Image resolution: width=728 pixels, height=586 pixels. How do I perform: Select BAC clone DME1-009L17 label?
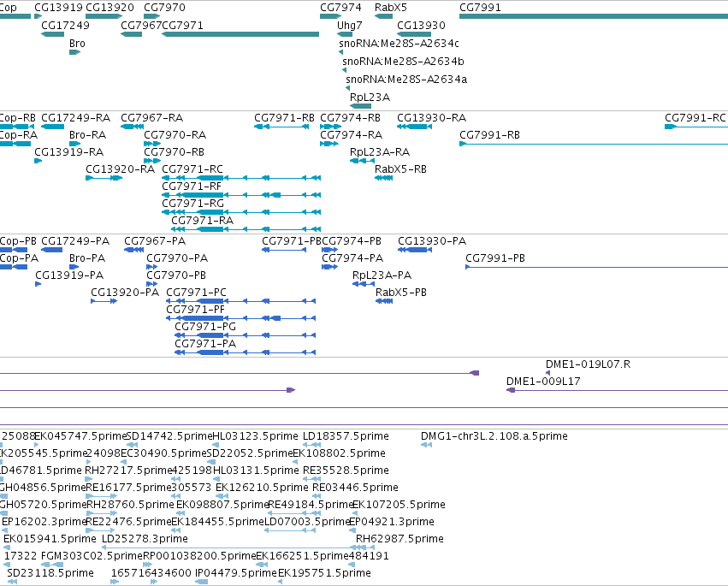click(x=543, y=382)
